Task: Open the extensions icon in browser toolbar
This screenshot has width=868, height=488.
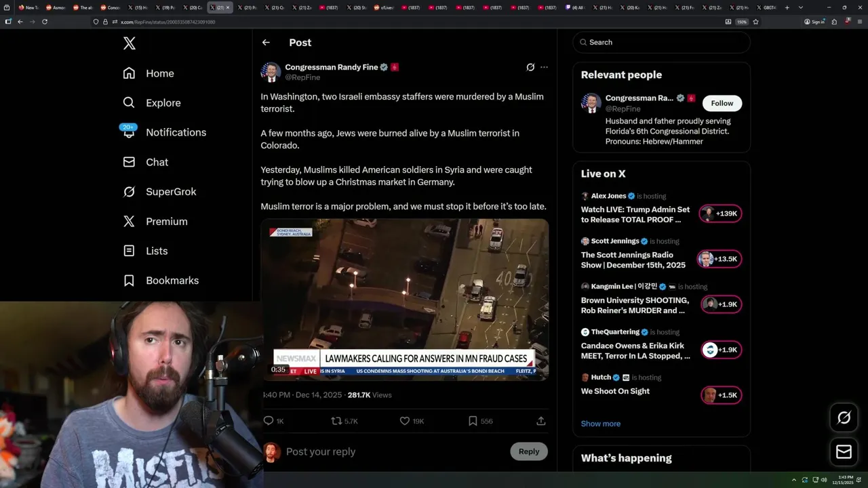Action: (834, 22)
